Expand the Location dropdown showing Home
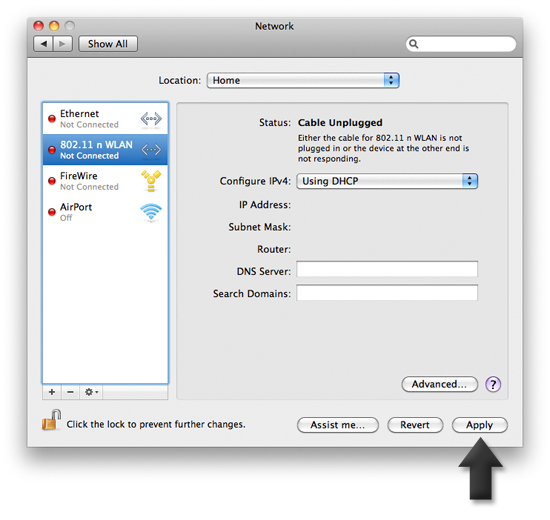 tap(303, 80)
